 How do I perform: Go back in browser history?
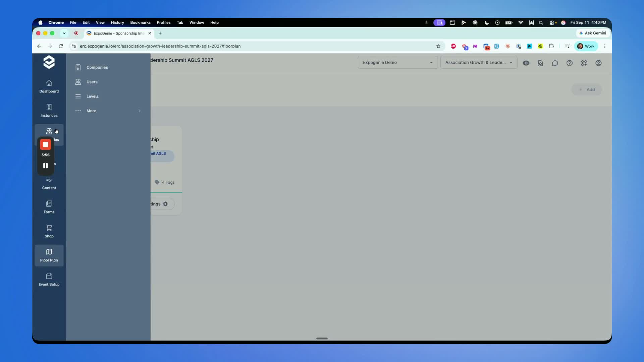tap(39, 46)
